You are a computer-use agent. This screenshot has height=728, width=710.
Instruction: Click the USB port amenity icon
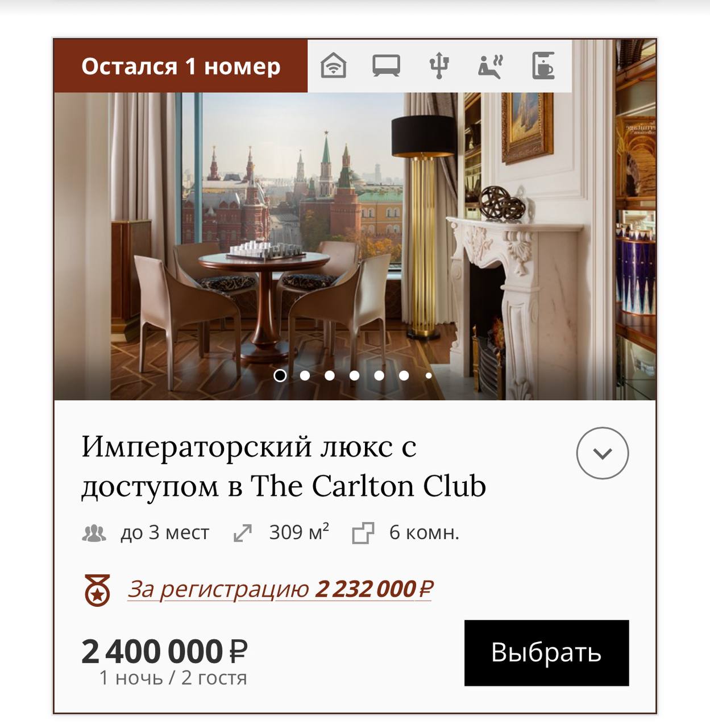pos(439,65)
